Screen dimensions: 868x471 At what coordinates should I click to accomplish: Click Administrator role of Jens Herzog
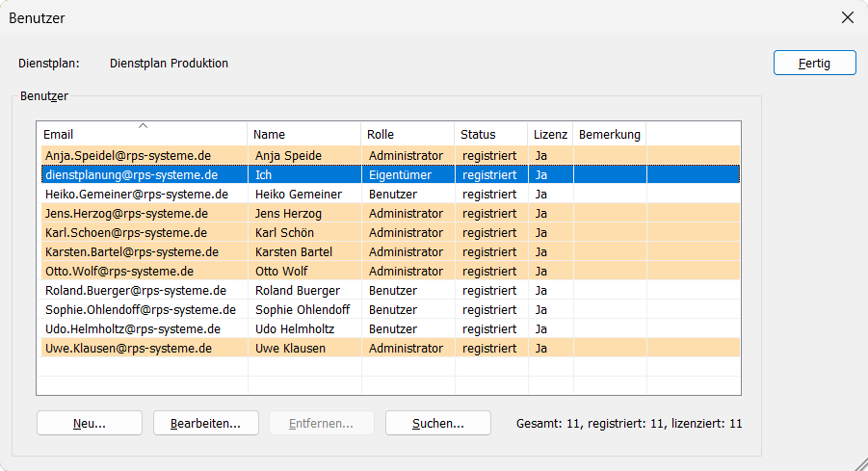click(408, 214)
